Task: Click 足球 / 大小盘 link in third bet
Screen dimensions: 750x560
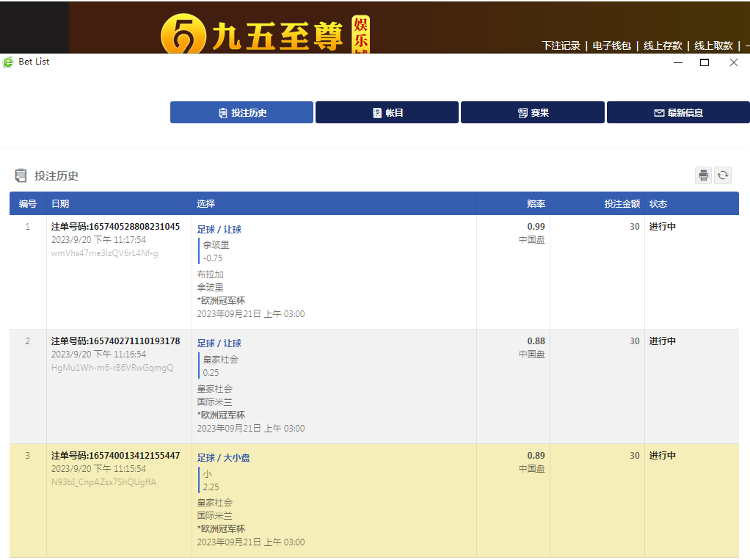Action: click(x=223, y=458)
